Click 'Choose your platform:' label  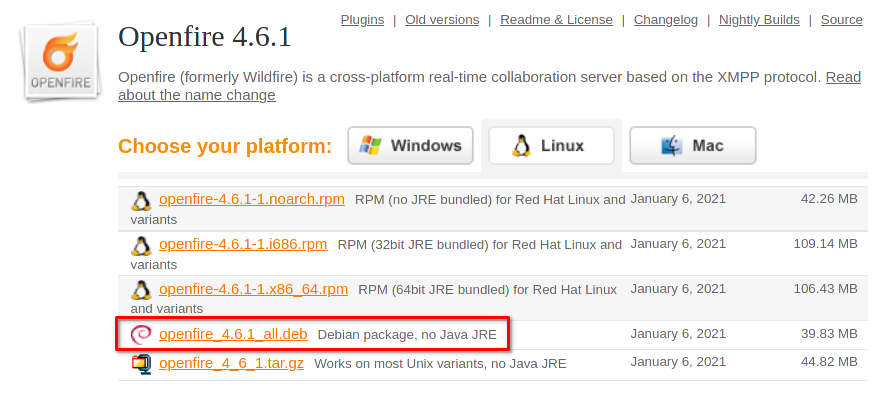225,146
